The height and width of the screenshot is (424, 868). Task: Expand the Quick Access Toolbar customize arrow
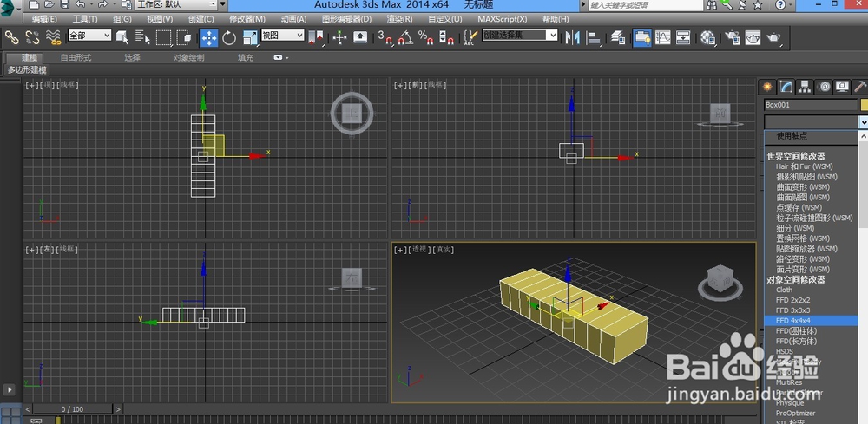(223, 5)
